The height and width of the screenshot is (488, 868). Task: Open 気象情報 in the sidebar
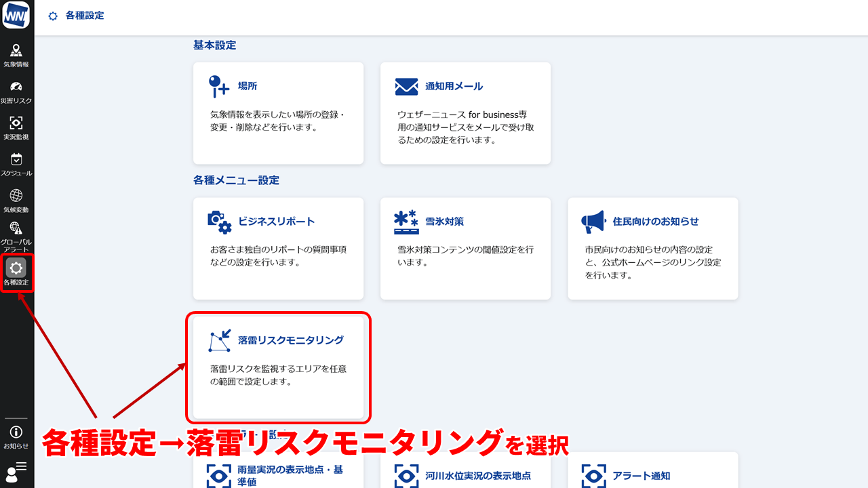[16, 55]
